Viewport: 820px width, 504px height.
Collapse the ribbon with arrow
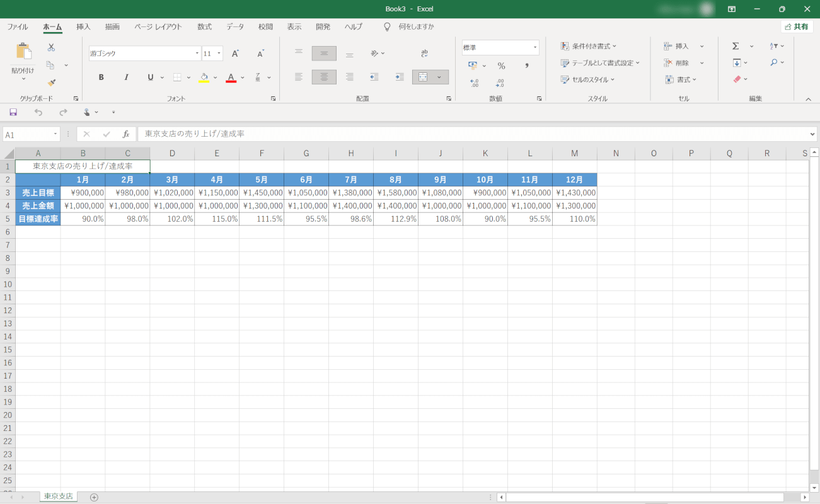809,99
